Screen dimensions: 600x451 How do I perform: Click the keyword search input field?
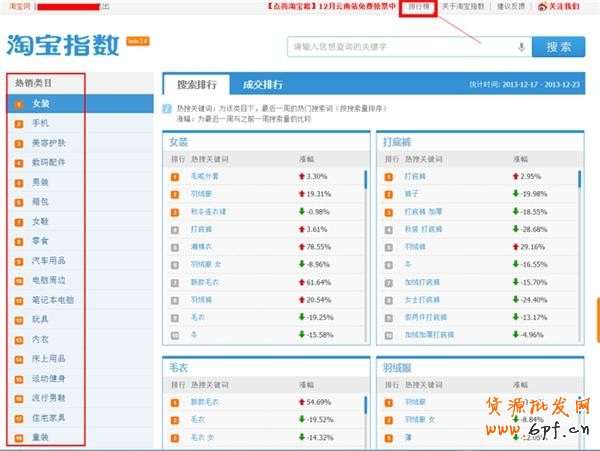pyautogui.click(x=400, y=47)
